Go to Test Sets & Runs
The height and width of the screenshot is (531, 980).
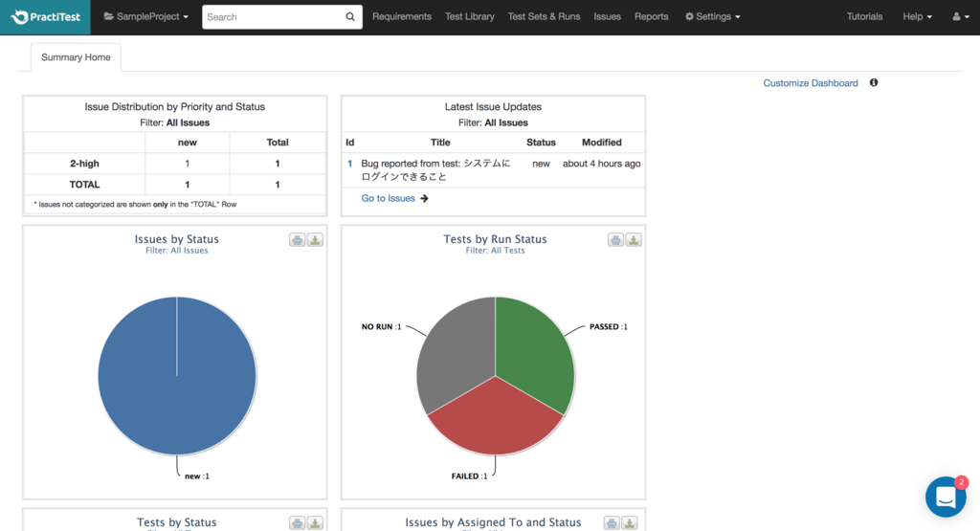click(544, 17)
